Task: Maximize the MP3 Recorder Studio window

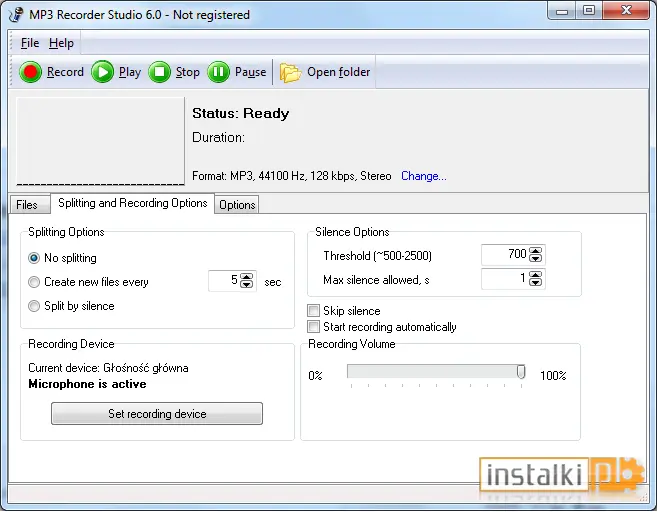Action: click(x=589, y=10)
